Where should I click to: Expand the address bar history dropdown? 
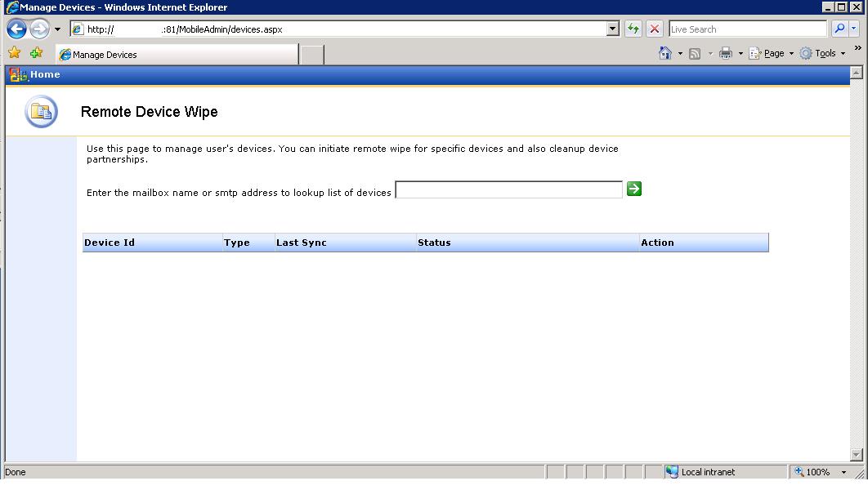(612, 29)
